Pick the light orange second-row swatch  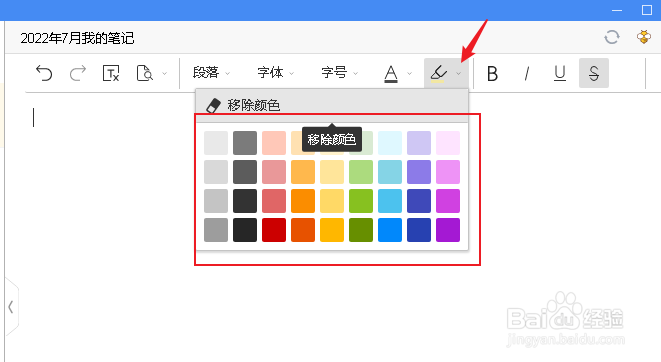pos(303,172)
